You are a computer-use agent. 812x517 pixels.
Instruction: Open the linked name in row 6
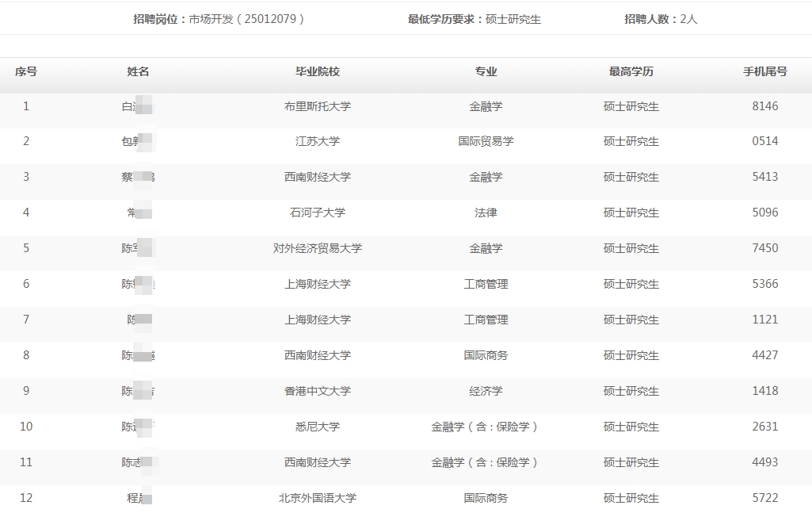coord(138,284)
